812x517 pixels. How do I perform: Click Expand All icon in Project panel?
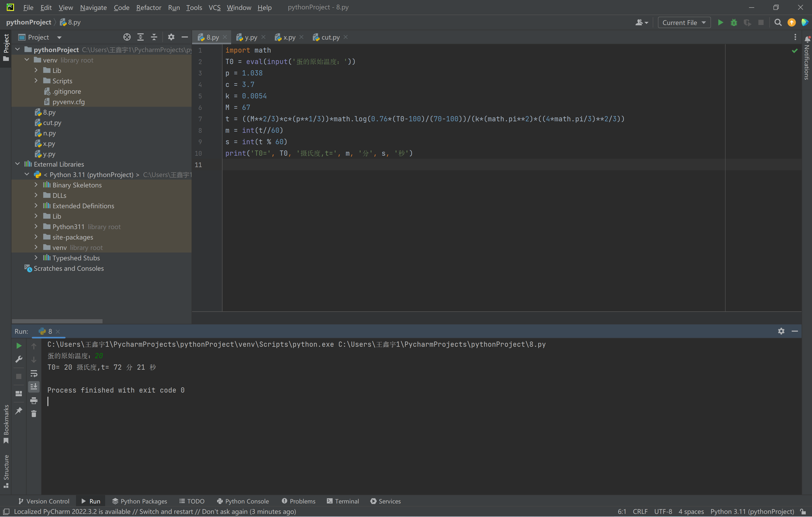(x=141, y=37)
